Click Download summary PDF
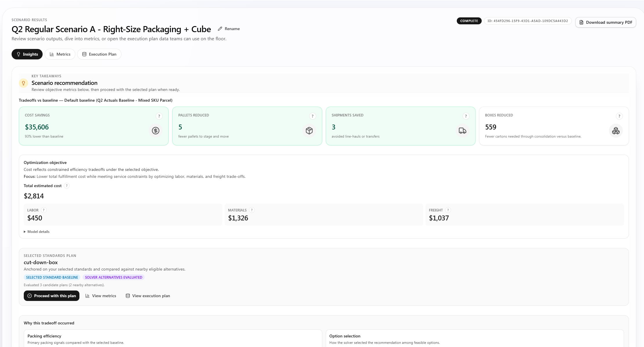Screen dimensions: 644x347 point(606,22)
